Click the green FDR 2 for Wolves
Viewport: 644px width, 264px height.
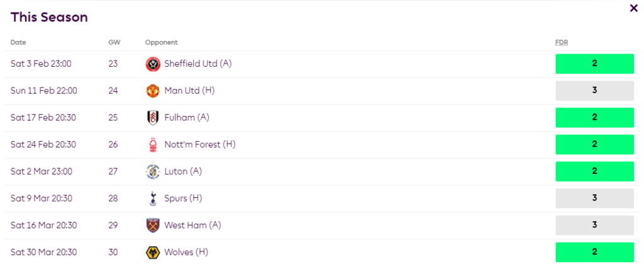click(594, 252)
